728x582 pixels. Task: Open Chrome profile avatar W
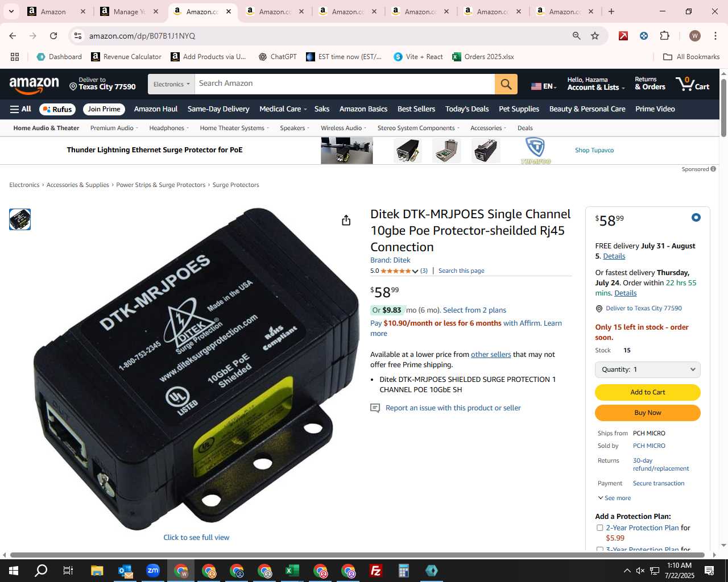pyautogui.click(x=694, y=36)
